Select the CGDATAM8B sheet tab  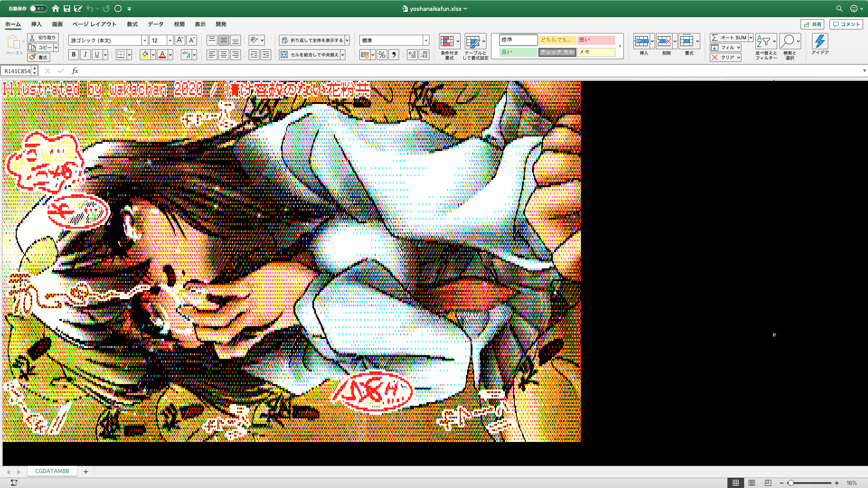52,471
